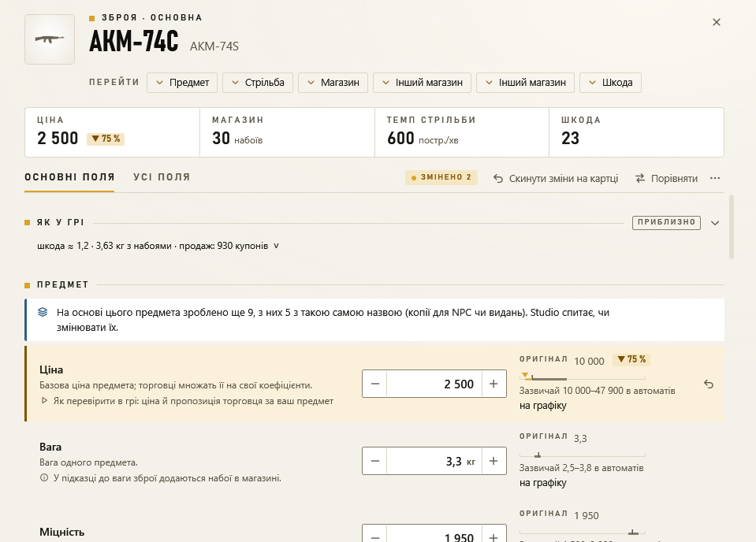The width and height of the screenshot is (756, 542).
Task: Jump to the Шкода section chip
Action: click(610, 83)
